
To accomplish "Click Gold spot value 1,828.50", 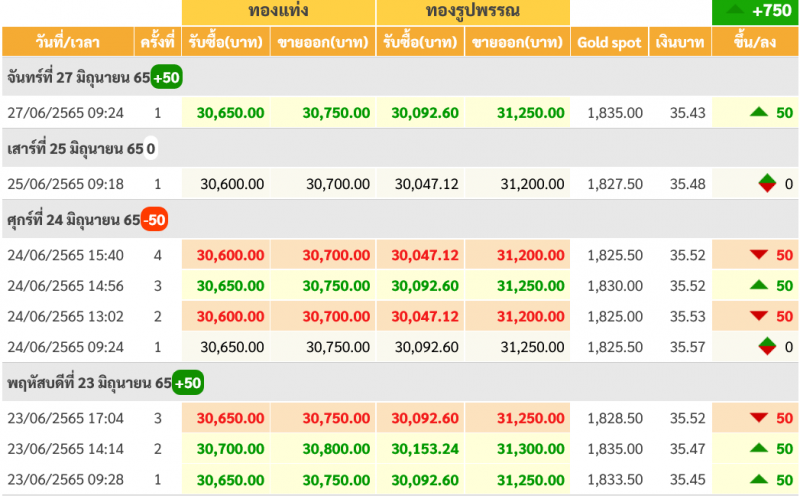I will click(x=615, y=418).
